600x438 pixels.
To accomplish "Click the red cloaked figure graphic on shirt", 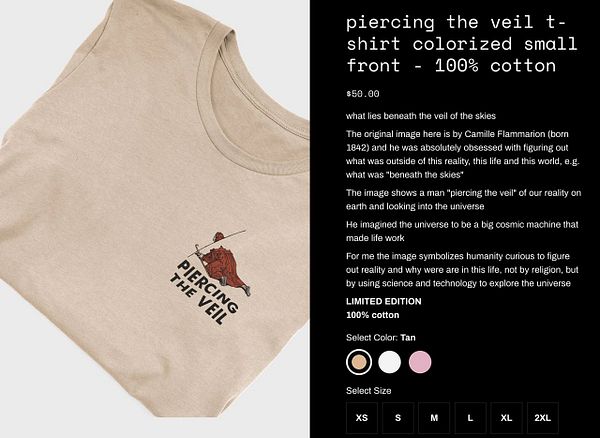I will click(223, 264).
